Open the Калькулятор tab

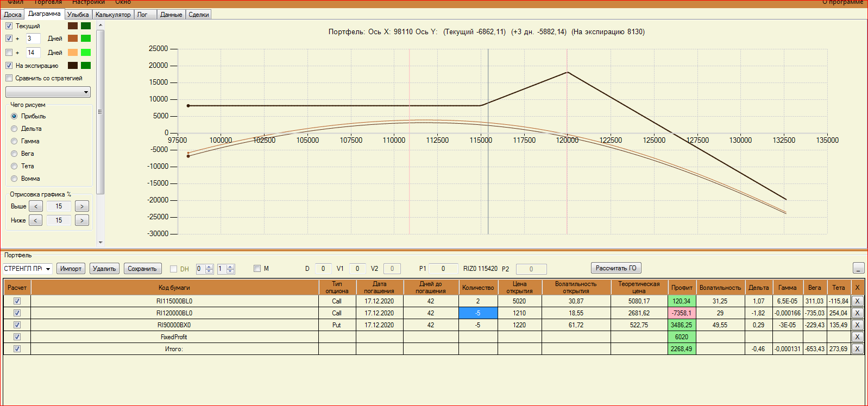click(x=113, y=15)
